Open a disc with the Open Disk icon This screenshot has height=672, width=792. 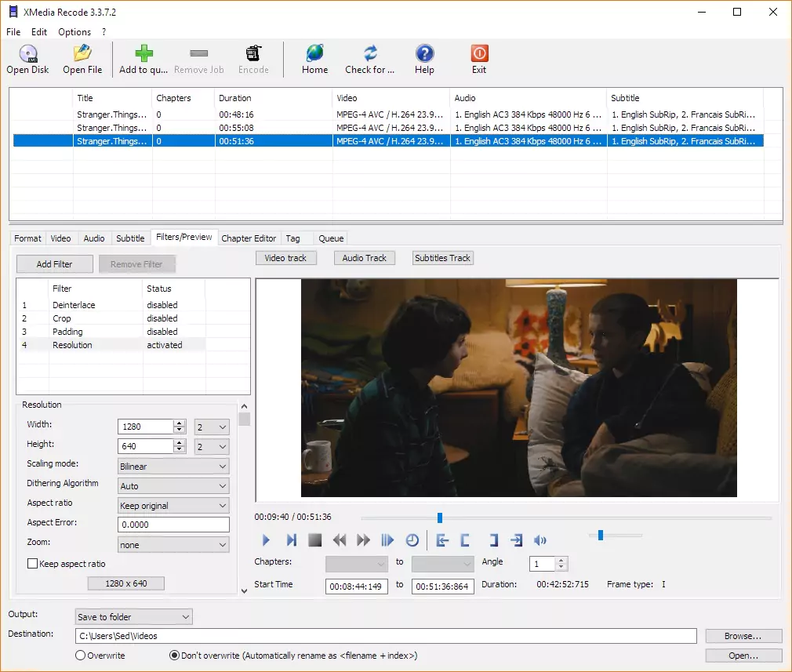[27, 59]
